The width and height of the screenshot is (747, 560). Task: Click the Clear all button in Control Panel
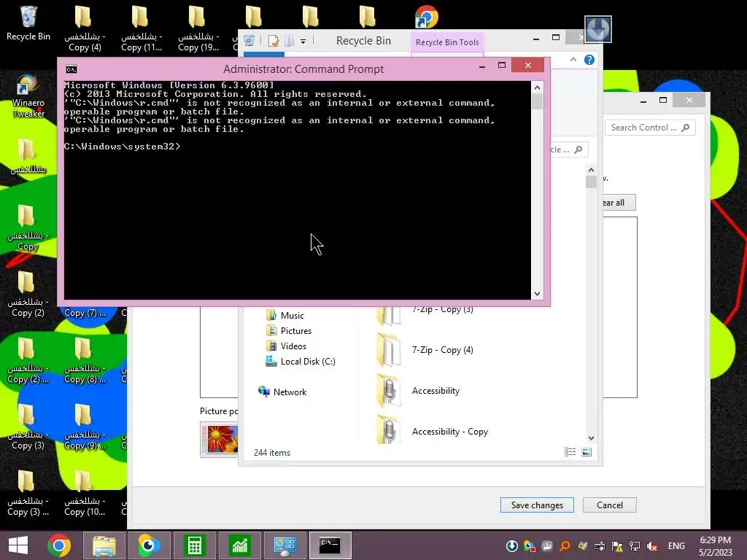(x=619, y=203)
